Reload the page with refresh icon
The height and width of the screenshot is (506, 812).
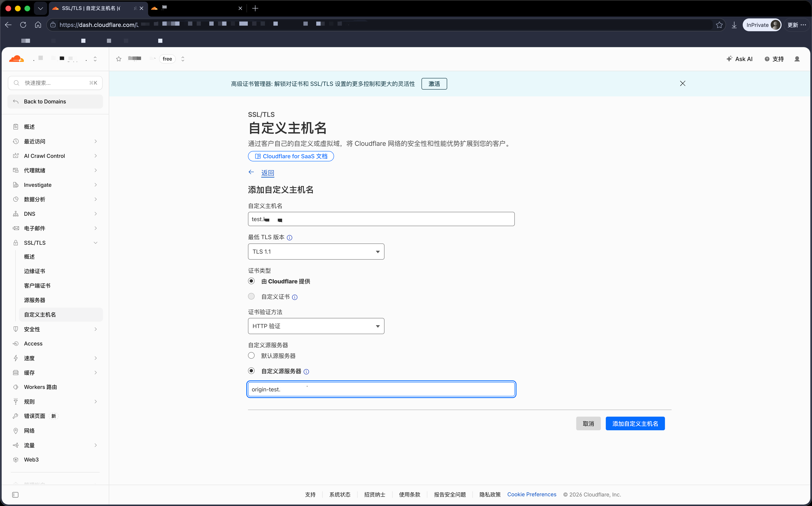(x=23, y=25)
